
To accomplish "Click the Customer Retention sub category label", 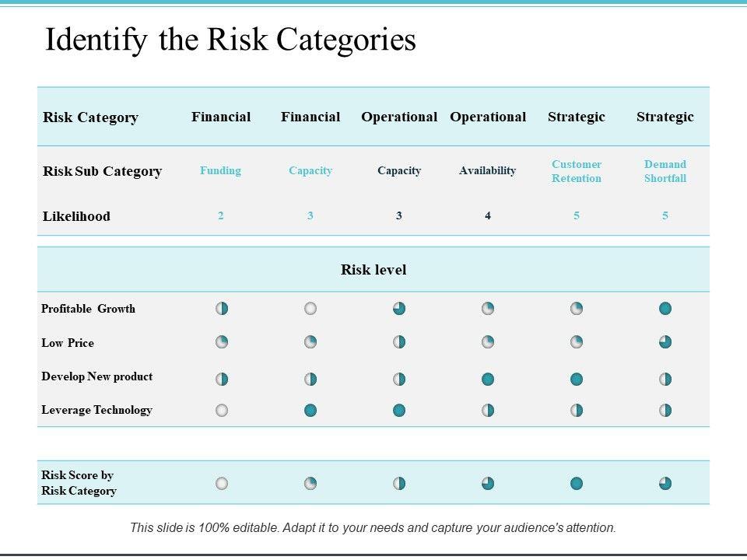I will (577, 171).
